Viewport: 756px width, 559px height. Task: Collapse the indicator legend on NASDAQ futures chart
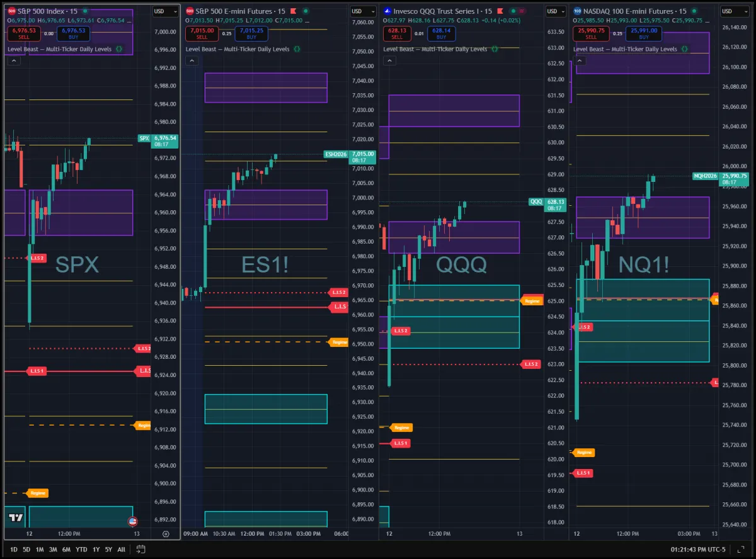click(579, 60)
